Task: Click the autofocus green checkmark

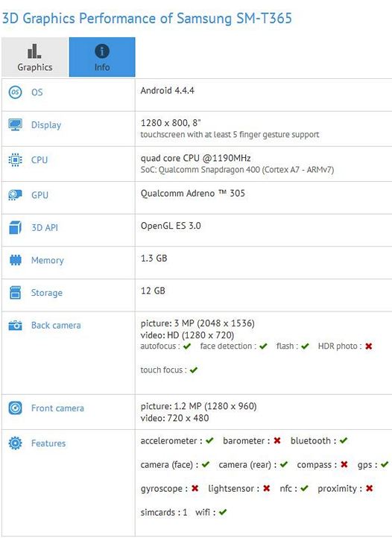Action: [x=187, y=346]
